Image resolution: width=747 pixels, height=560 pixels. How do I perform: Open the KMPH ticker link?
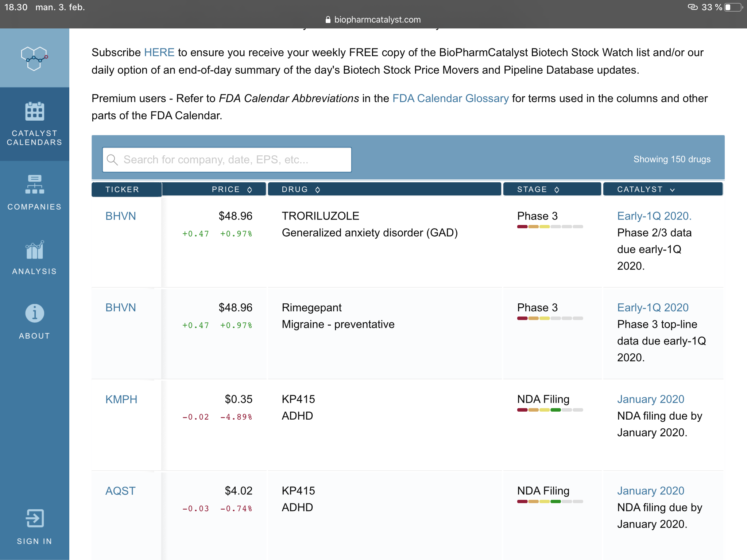121,399
